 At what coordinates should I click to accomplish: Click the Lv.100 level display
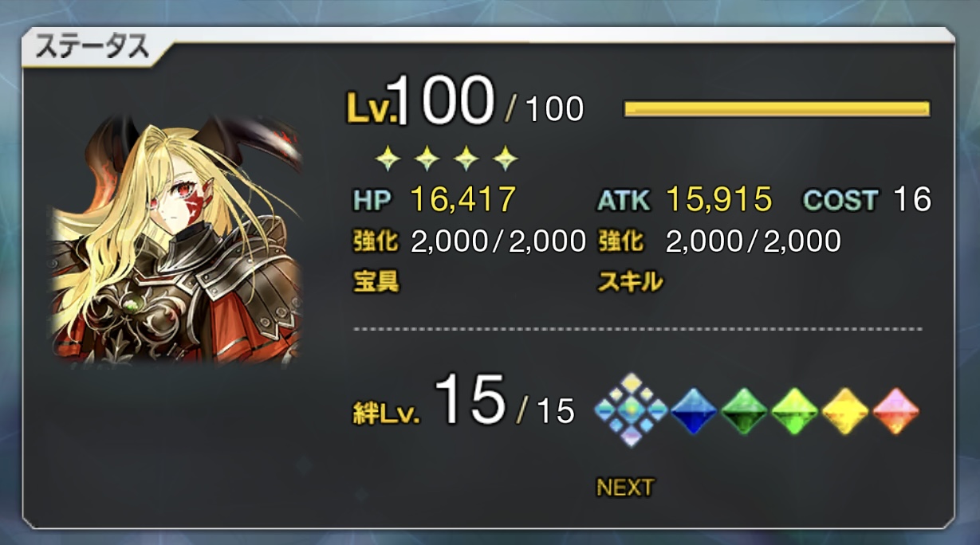pyautogui.click(x=466, y=102)
